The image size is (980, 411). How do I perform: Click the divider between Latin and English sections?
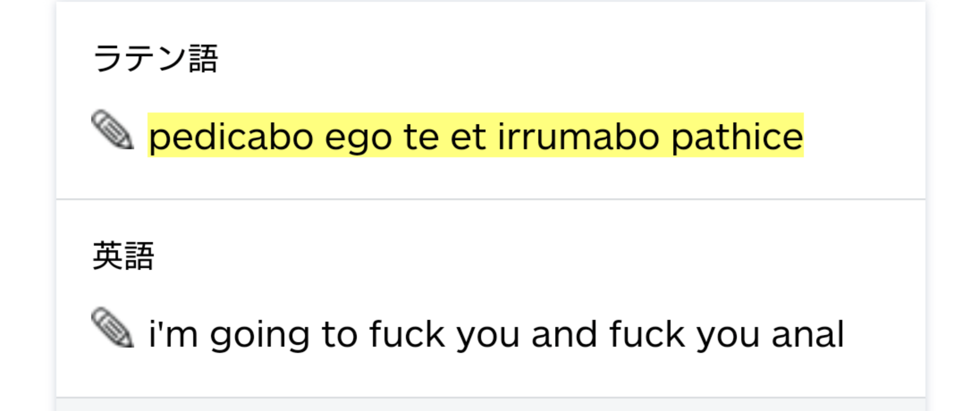pos(491,199)
